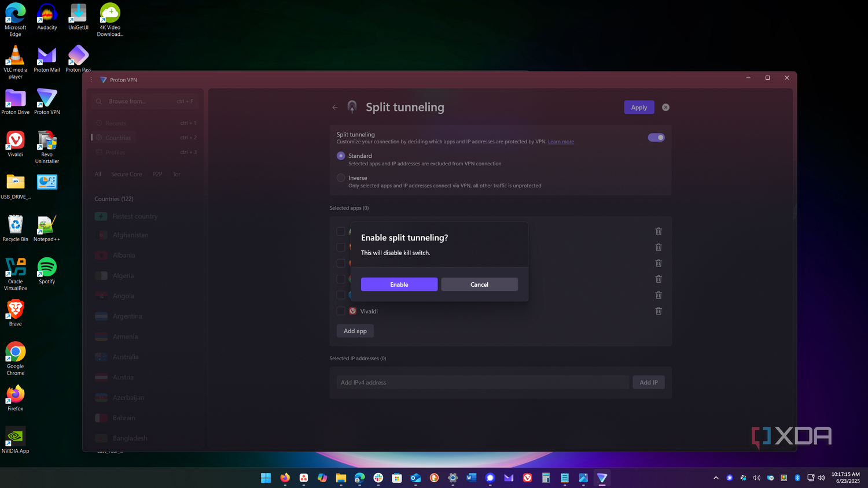Open Microsoft Store from the taskbar
868x488 pixels.
pyautogui.click(x=397, y=478)
